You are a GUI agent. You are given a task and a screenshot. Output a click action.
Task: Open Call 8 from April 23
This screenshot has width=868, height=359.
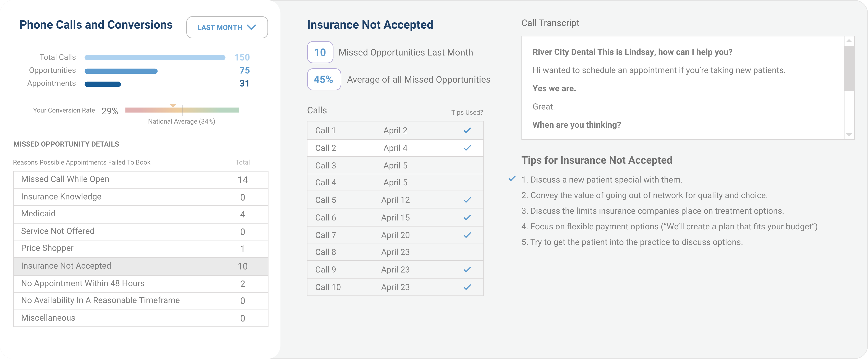coord(395,252)
